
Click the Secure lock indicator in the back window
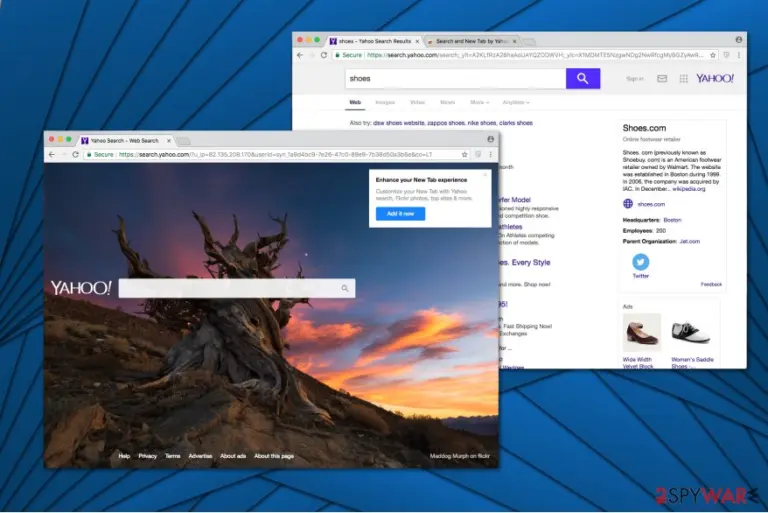pyautogui.click(x=348, y=55)
